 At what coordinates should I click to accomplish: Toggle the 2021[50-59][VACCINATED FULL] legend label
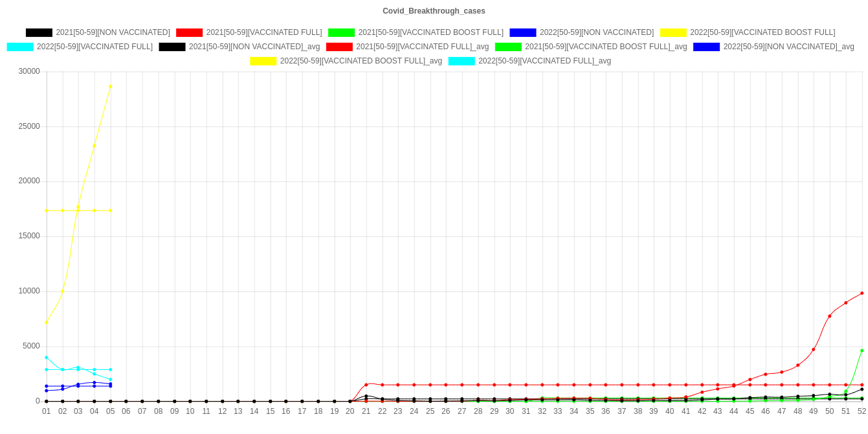263,32
